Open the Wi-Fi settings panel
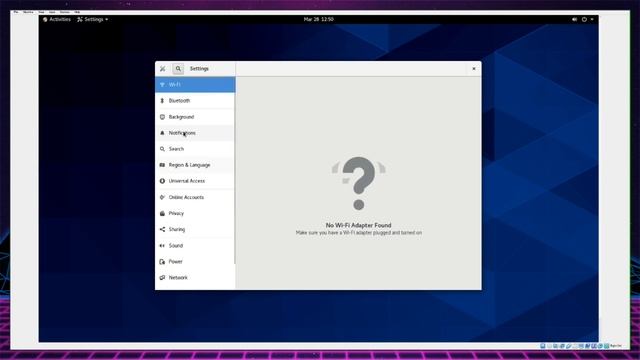The image size is (640, 360). (195, 84)
